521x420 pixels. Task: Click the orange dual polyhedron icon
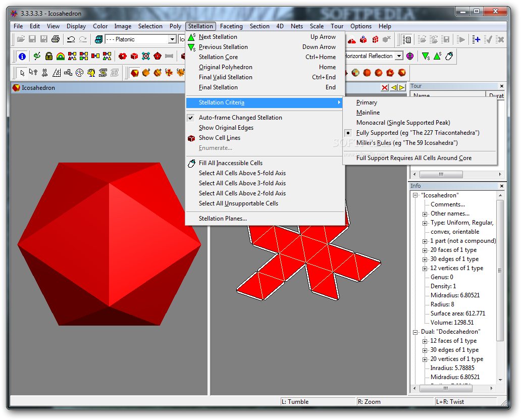(x=146, y=72)
